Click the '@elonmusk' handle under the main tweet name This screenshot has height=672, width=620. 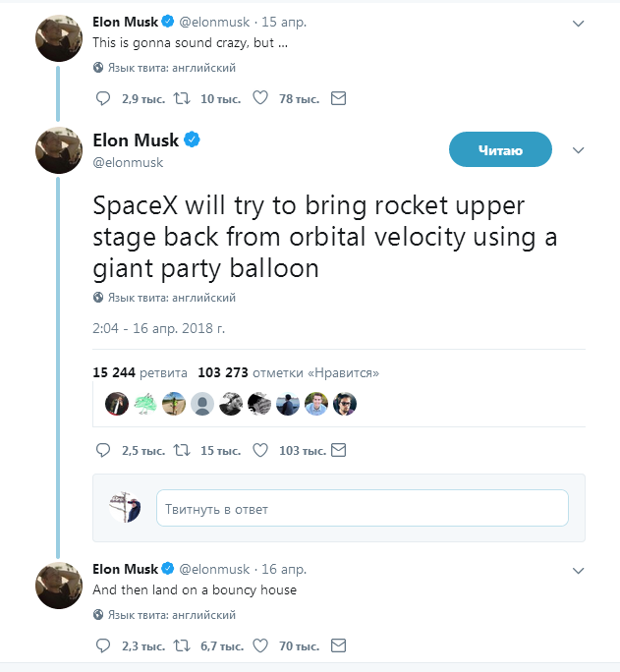click(x=128, y=162)
